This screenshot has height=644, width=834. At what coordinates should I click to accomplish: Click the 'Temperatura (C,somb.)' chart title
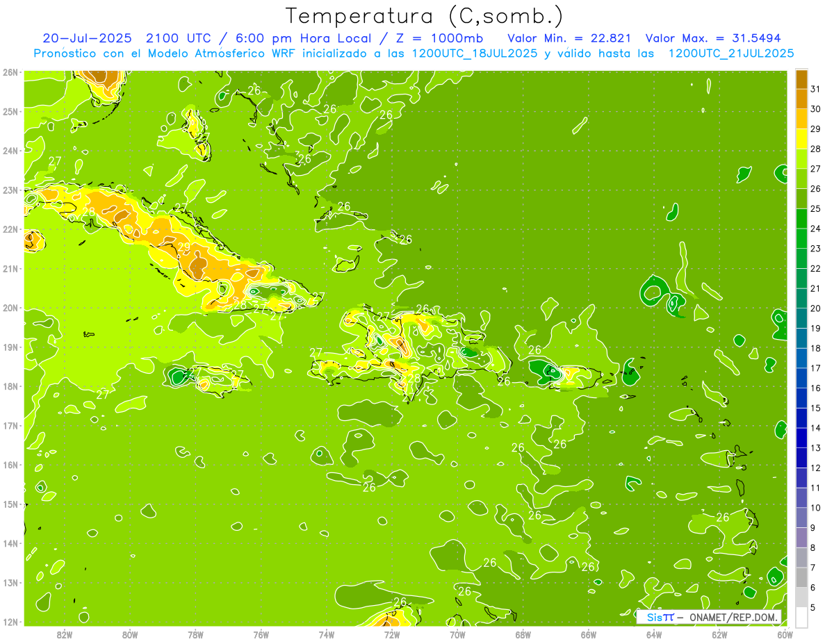coord(424,16)
